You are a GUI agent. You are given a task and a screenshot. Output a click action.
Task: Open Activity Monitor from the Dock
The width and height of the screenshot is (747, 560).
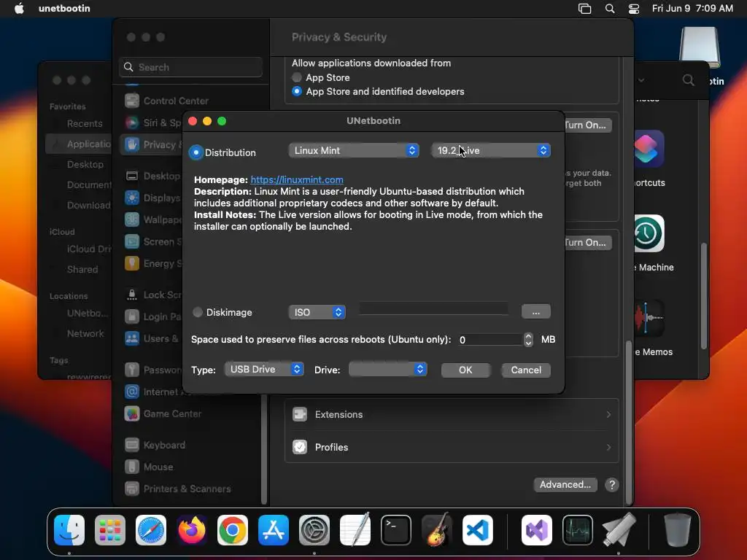[x=578, y=530]
